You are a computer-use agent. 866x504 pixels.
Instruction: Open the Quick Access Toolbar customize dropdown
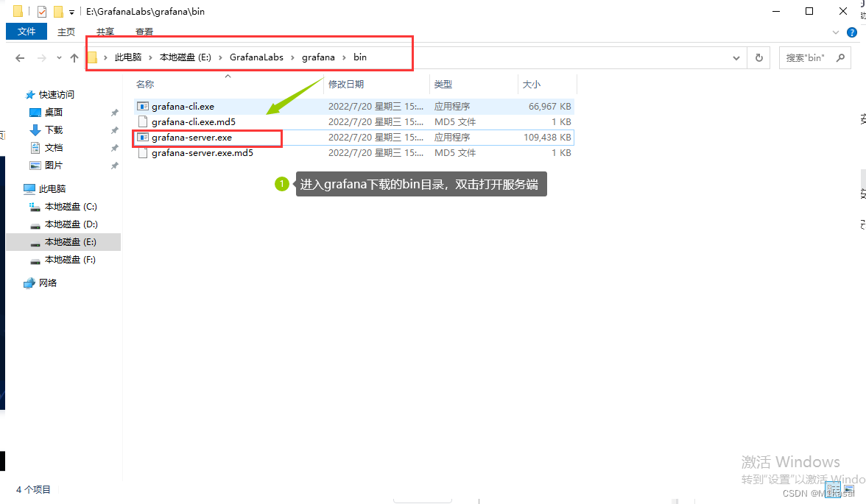tap(72, 12)
